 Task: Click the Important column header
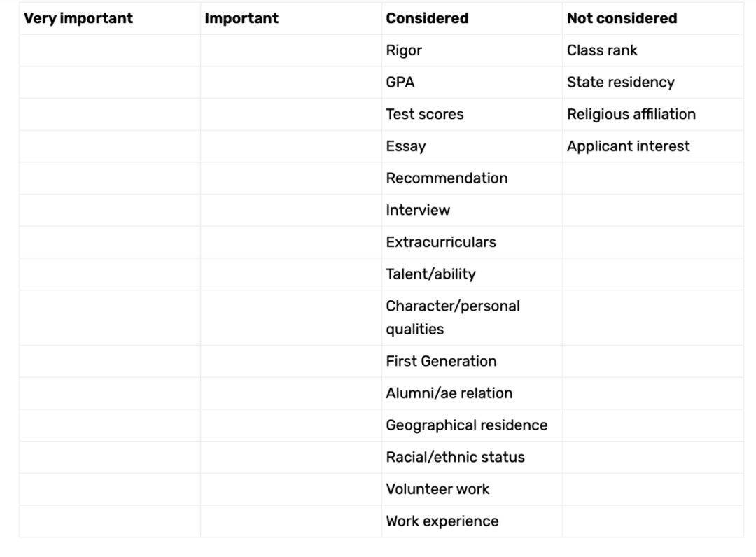241,19
